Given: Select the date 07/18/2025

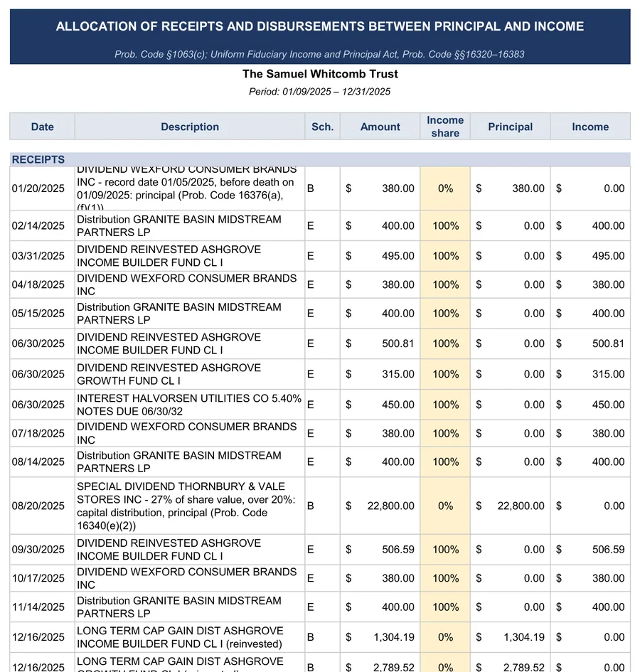Looking at the screenshot, I should (38, 433).
